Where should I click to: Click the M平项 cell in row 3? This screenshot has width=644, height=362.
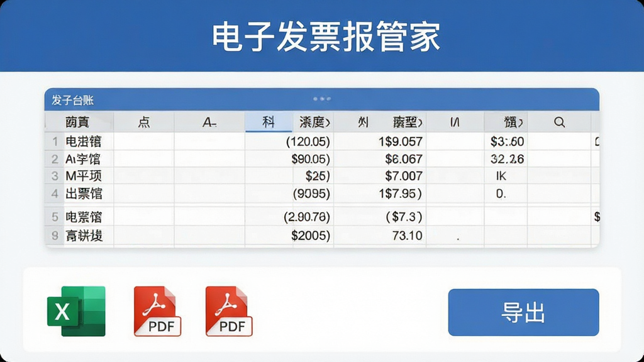[89, 176]
